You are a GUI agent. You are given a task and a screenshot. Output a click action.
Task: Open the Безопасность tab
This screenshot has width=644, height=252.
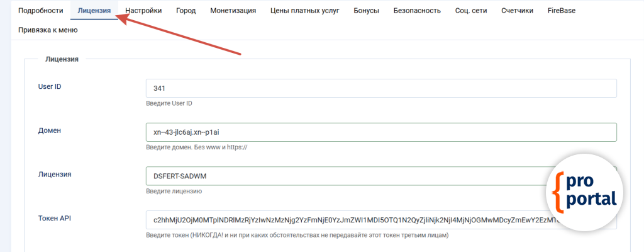coord(417,11)
